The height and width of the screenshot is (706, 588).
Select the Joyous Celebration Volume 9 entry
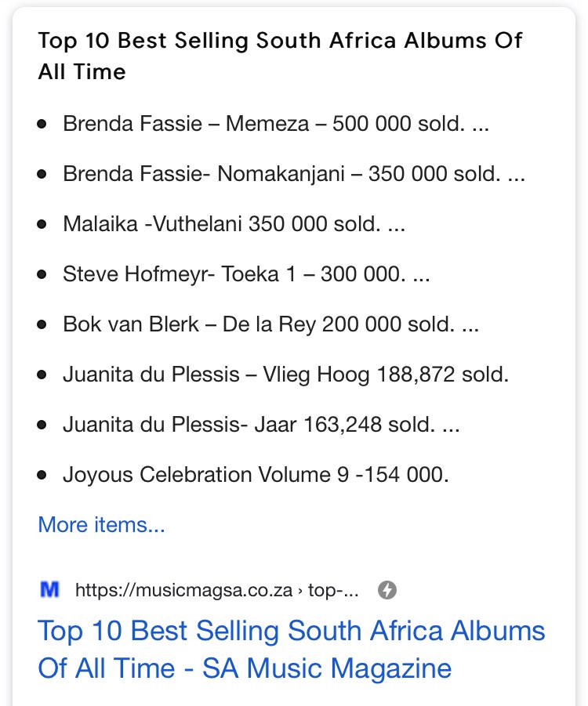point(256,475)
